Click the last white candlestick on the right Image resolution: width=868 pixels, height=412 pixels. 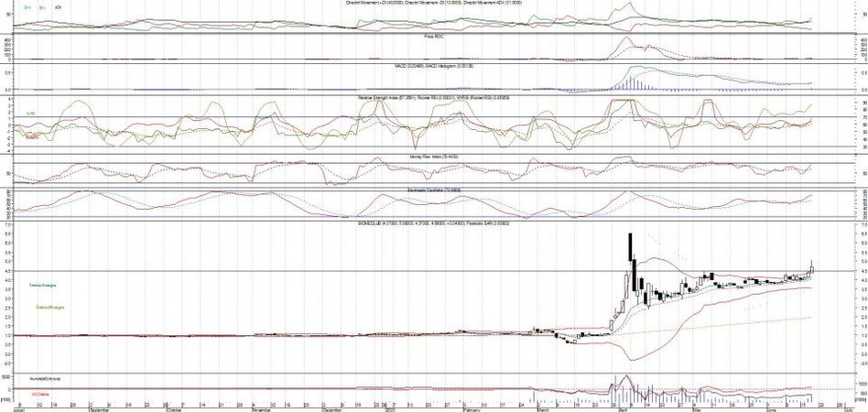point(811,267)
